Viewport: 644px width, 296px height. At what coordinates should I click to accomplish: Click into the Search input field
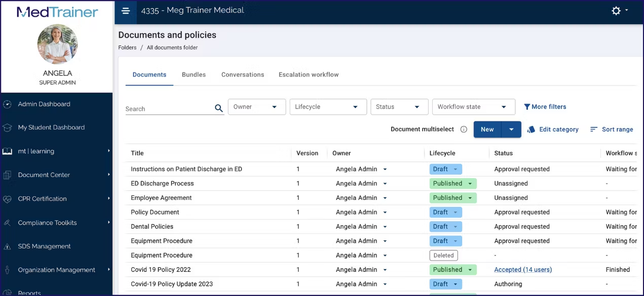point(170,108)
